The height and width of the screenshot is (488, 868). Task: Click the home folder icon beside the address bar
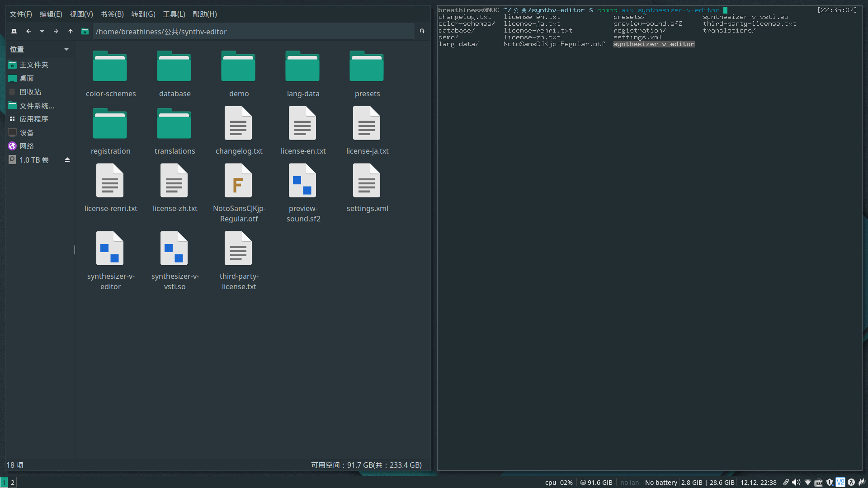(x=85, y=31)
